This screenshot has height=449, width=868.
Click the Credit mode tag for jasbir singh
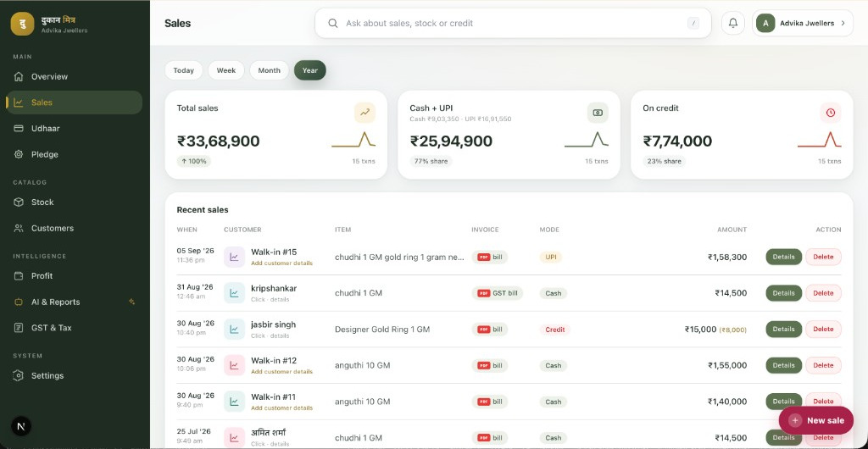pyautogui.click(x=554, y=330)
